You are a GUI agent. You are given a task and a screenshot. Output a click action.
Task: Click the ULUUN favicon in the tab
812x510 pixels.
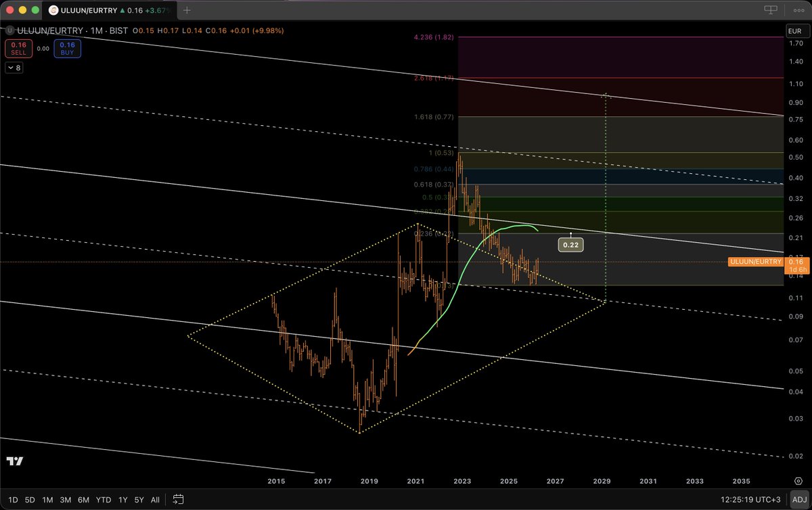53,10
